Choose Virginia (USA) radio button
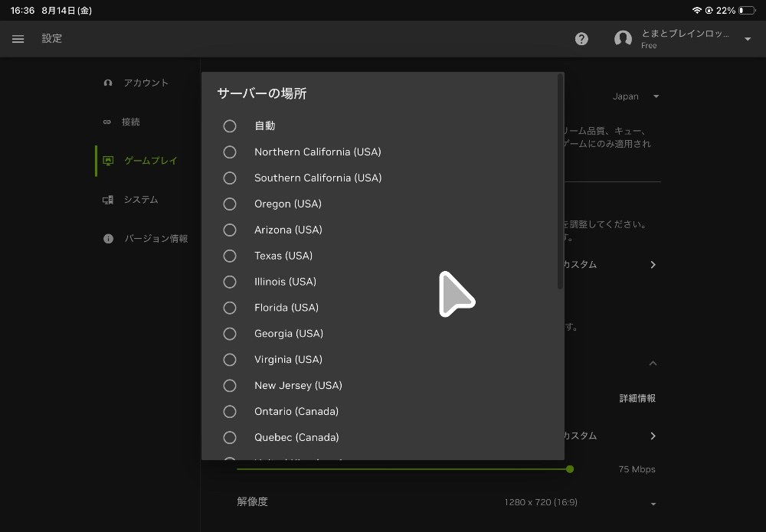Image resolution: width=766 pixels, height=532 pixels. click(x=230, y=359)
